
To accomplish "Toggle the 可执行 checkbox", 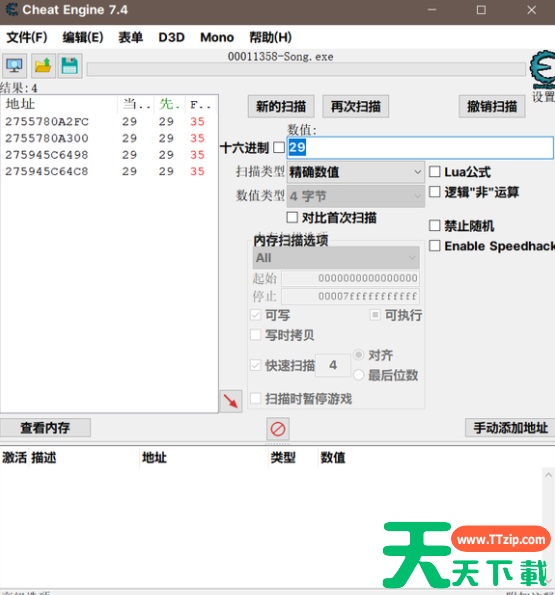I will click(x=375, y=315).
